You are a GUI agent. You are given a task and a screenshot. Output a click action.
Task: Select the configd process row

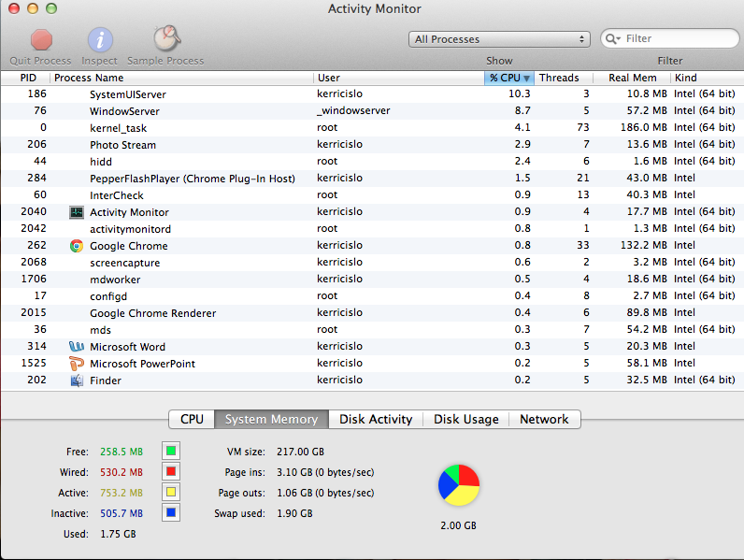pos(372,296)
